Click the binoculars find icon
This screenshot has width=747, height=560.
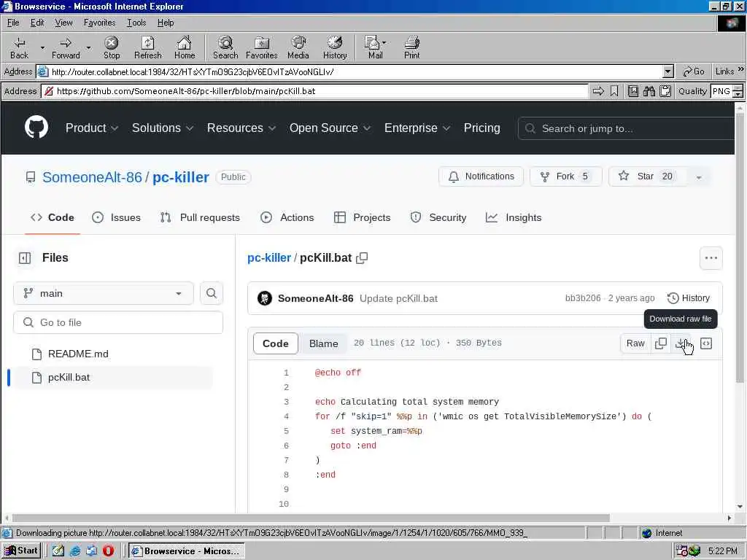click(649, 91)
